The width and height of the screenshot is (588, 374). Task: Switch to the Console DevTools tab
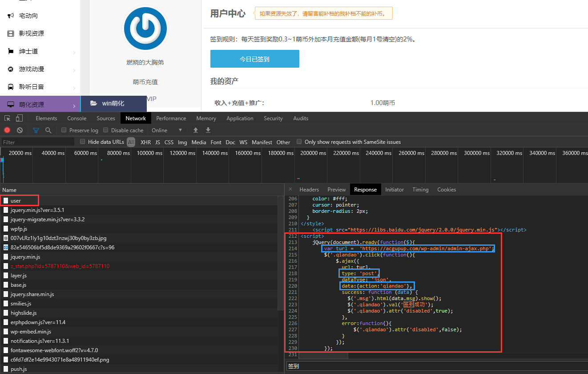point(77,118)
